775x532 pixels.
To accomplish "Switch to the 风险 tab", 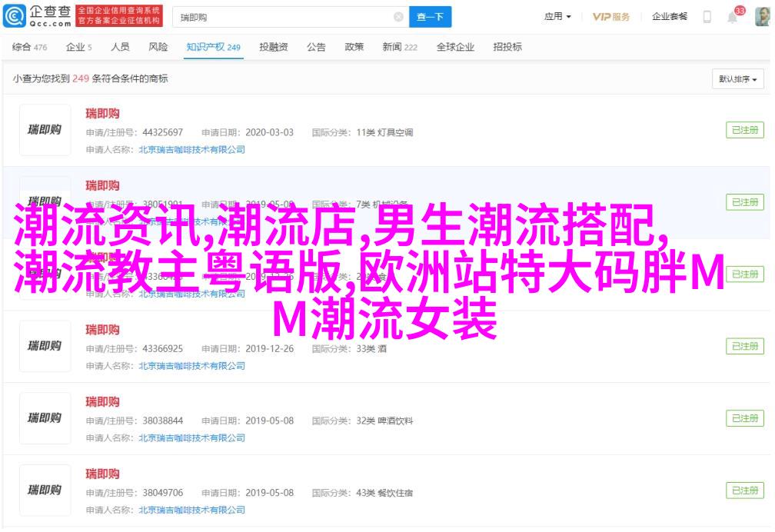I will click(158, 47).
